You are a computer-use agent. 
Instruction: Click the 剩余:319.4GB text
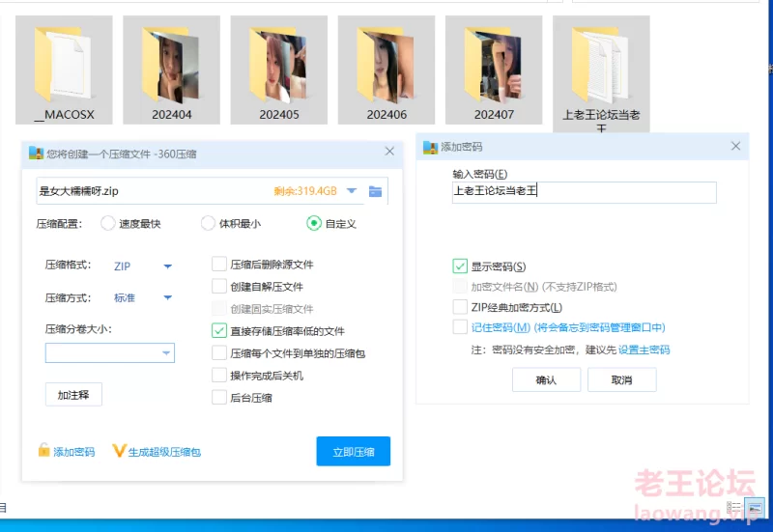[305, 191]
